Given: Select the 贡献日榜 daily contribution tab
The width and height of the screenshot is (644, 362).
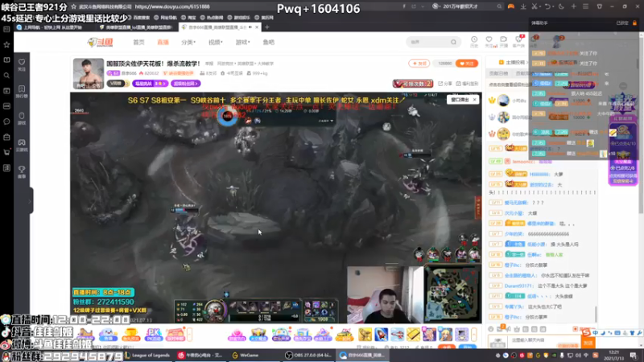Looking at the screenshot, I should (498, 73).
